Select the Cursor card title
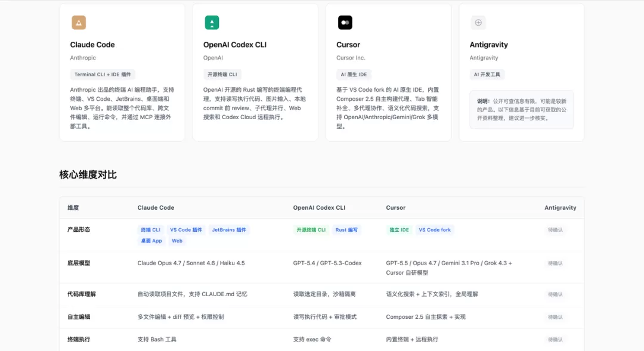The width and height of the screenshot is (644, 351). coord(348,45)
